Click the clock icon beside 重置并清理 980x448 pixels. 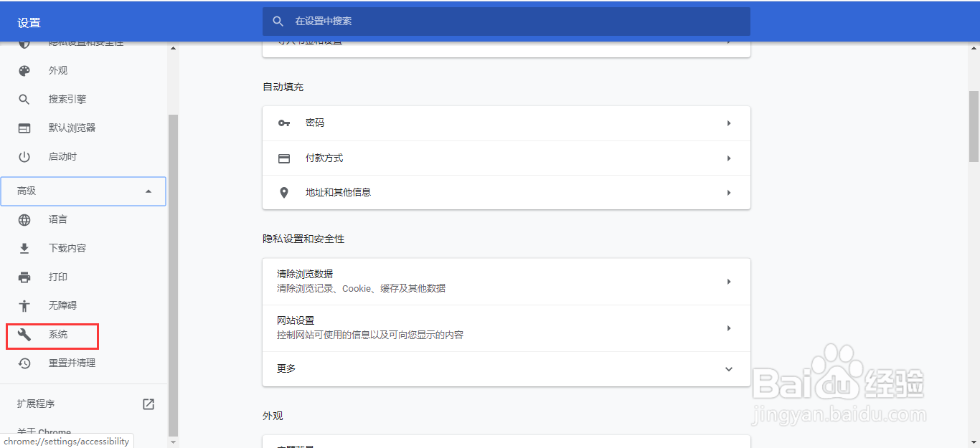24,363
